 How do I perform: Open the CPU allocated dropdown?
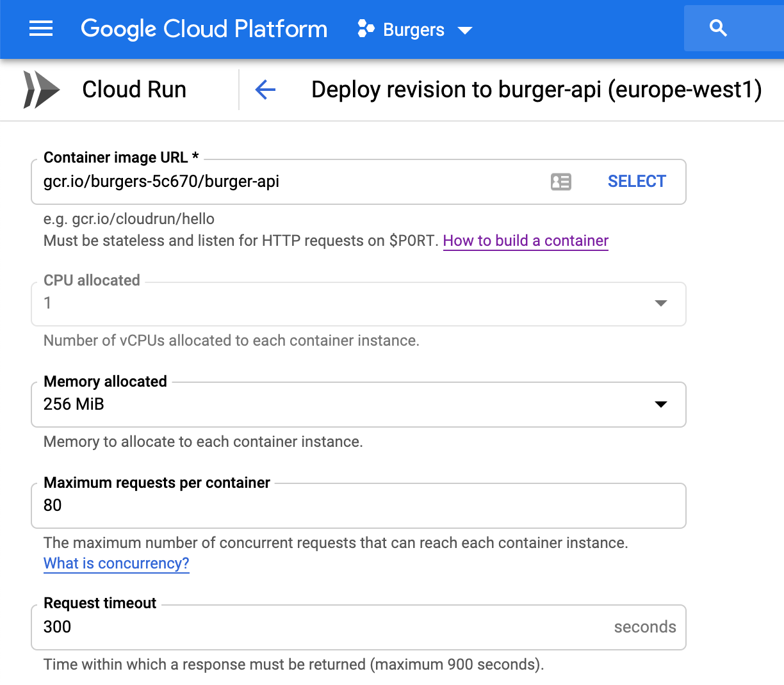tap(359, 303)
